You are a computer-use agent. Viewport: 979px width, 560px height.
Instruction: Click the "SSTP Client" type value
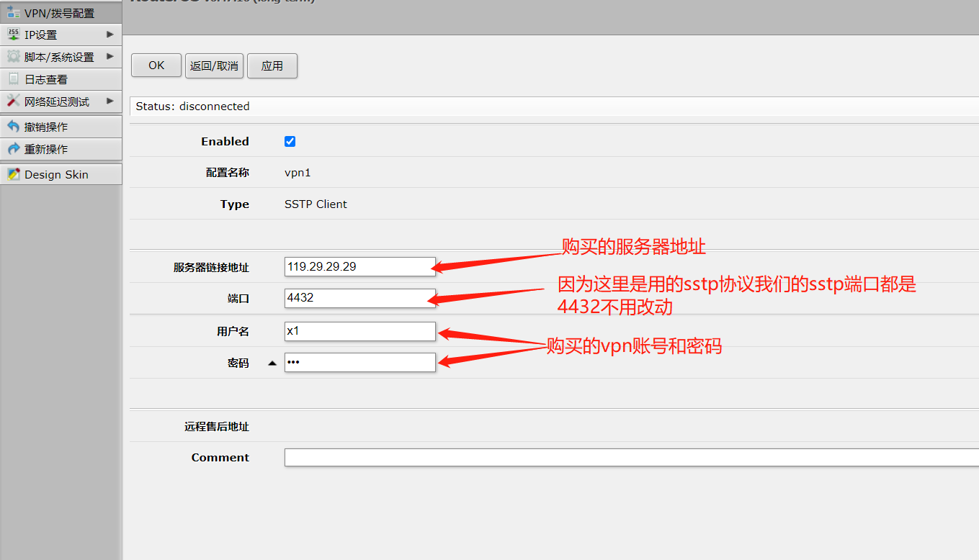coord(316,204)
